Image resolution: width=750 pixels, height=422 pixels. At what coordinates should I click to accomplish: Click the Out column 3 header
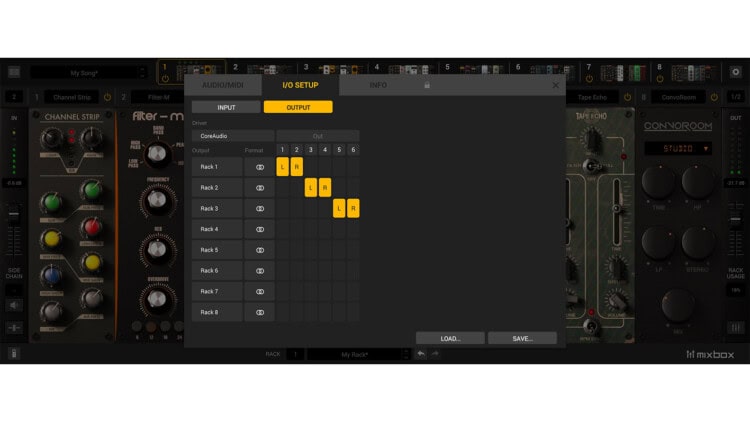click(x=311, y=150)
